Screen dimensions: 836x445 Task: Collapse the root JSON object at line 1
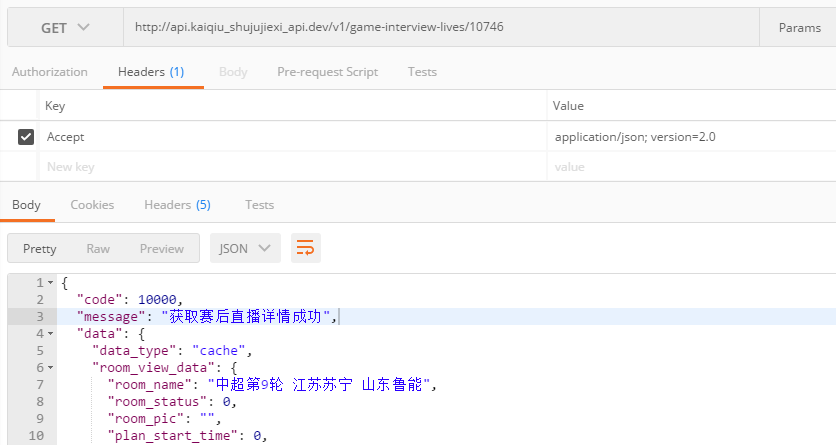51,283
